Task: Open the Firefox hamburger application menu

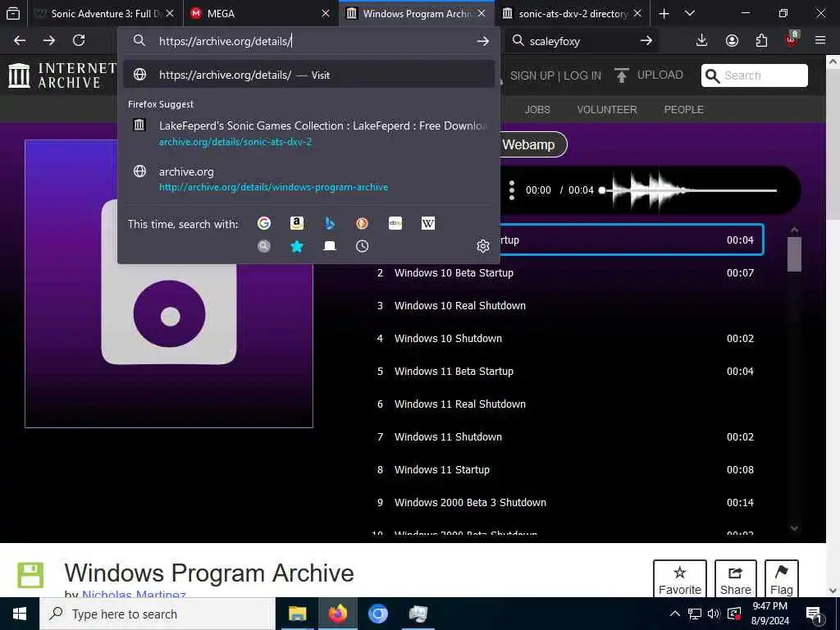Action: 820,41
